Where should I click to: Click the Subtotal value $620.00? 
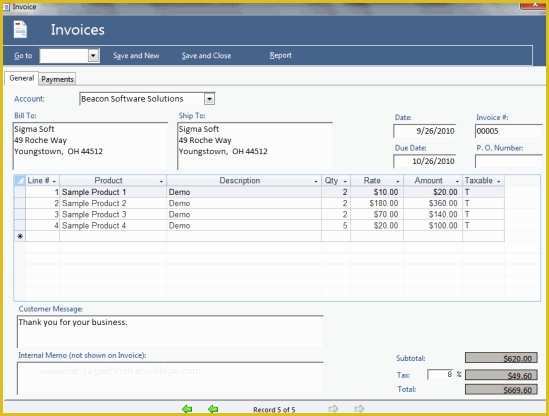tap(501, 358)
